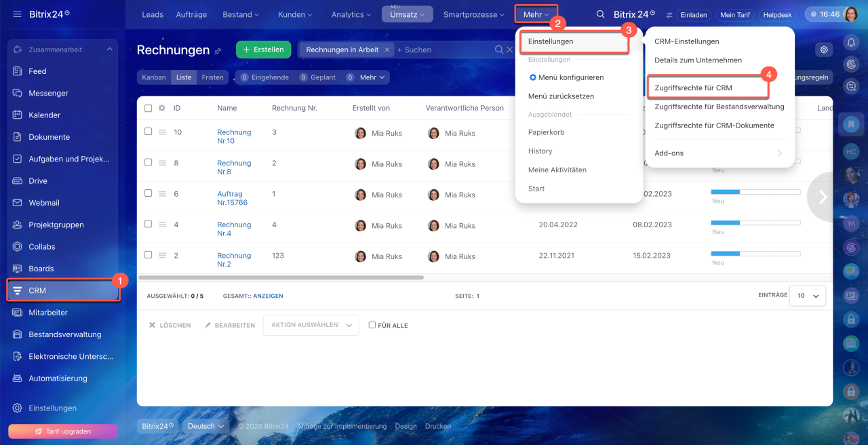Screen dimensions: 868x445
Task: Open Messenger from the left sidebar
Action: point(48,93)
